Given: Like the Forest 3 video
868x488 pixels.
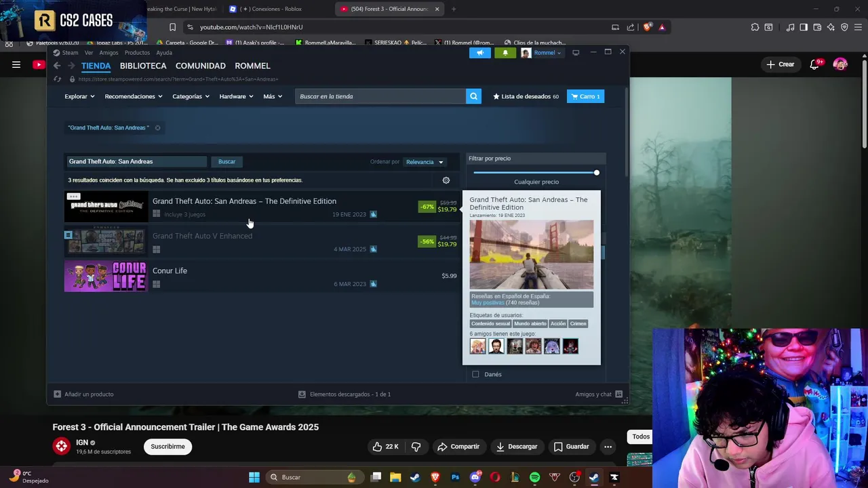Looking at the screenshot, I should [384, 447].
